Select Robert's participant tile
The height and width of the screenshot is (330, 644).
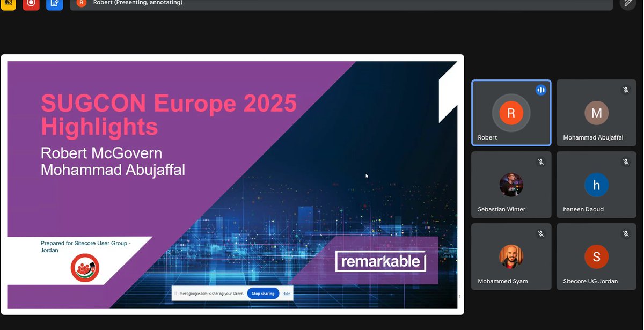pos(511,113)
